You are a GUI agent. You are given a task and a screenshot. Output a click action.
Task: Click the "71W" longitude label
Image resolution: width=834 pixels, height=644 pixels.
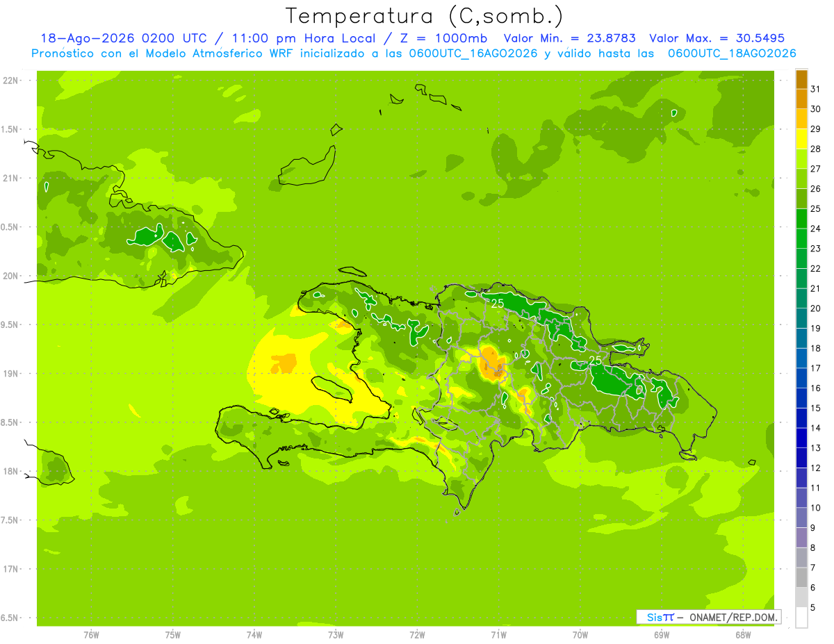click(498, 635)
